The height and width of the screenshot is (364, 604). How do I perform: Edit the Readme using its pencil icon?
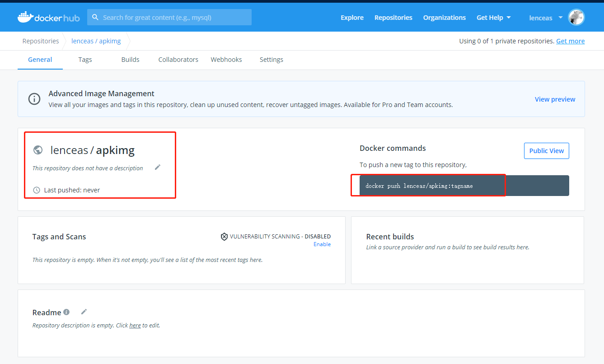(84, 312)
